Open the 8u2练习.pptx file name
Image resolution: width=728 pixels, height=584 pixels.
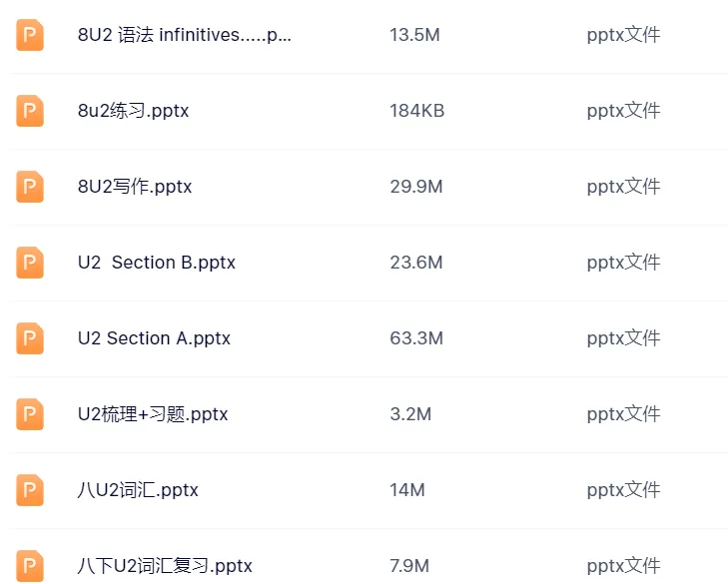(x=133, y=111)
